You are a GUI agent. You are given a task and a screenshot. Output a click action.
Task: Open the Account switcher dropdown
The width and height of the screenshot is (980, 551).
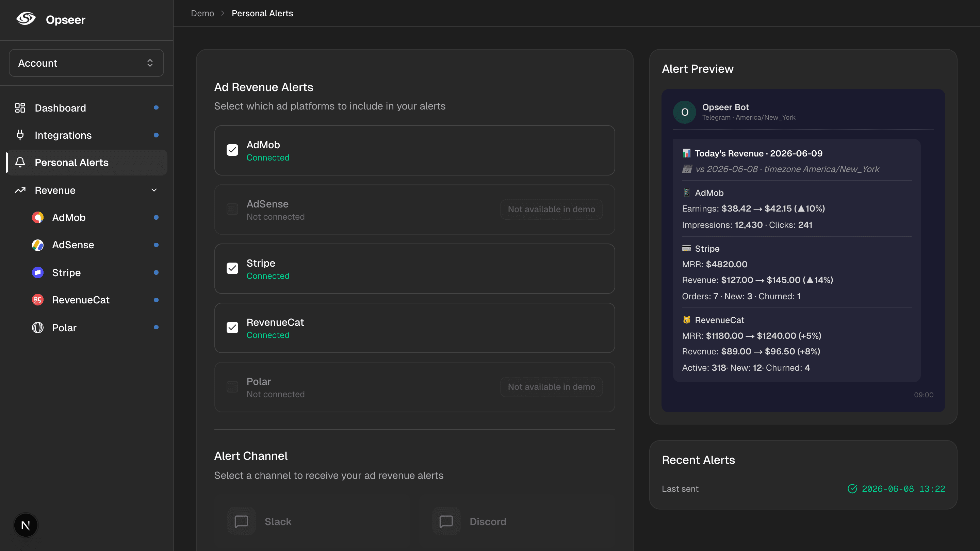[86, 63]
